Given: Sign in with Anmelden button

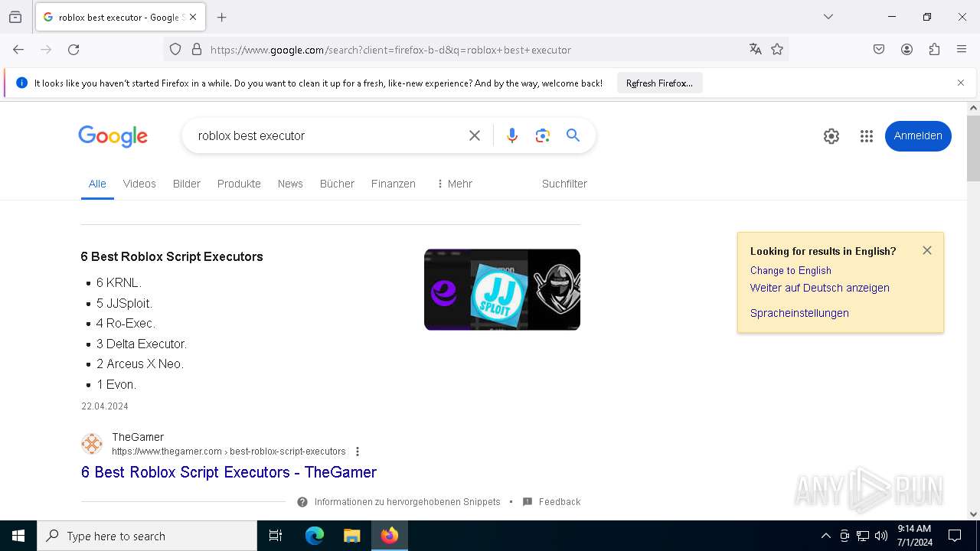Looking at the screenshot, I should tap(918, 136).
